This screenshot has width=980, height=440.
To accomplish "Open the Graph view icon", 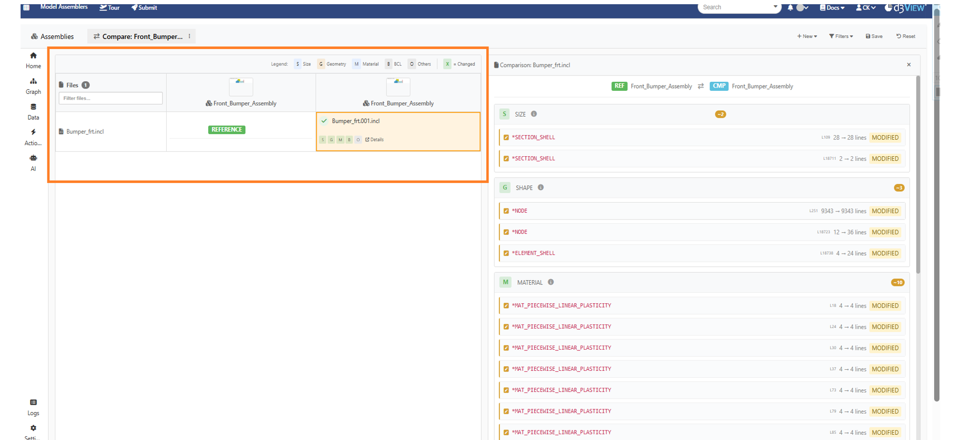I will click(33, 82).
